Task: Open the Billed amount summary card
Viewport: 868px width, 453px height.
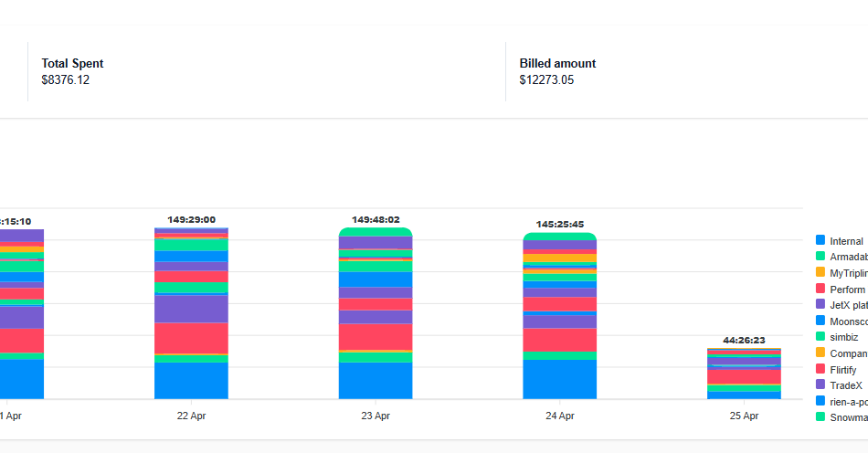Action: pos(557,71)
